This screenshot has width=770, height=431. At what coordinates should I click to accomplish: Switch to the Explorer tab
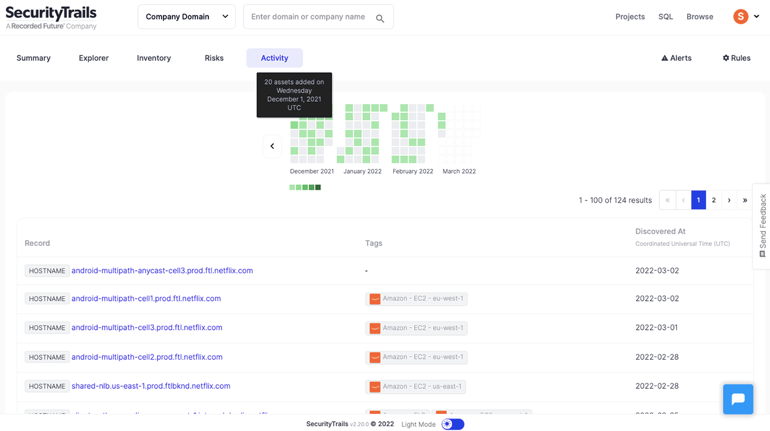[93, 58]
